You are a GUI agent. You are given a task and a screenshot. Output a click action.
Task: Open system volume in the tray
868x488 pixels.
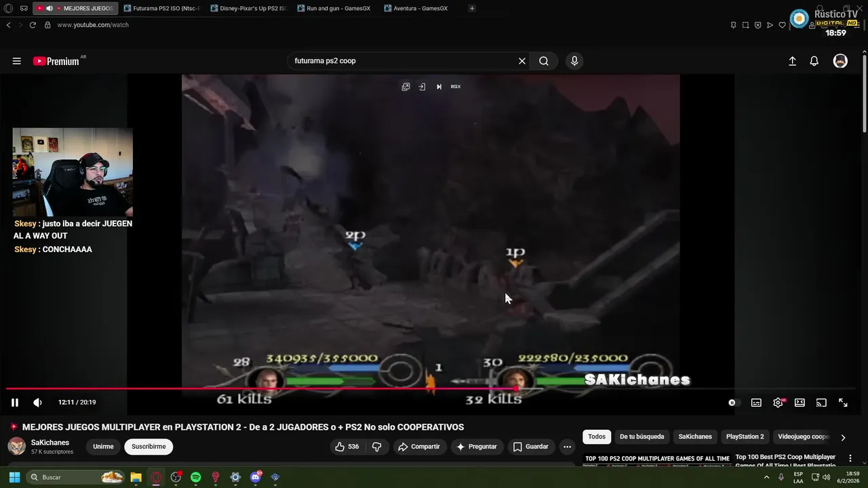tap(826, 477)
